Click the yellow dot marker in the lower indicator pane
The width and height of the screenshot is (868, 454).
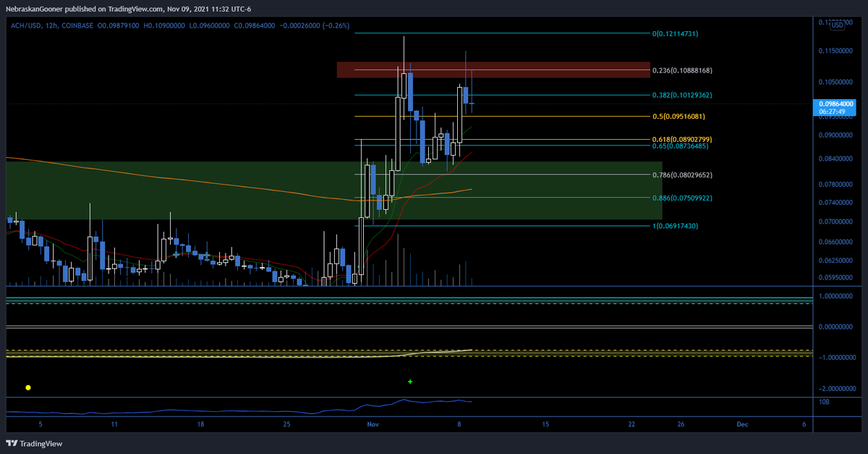click(28, 388)
